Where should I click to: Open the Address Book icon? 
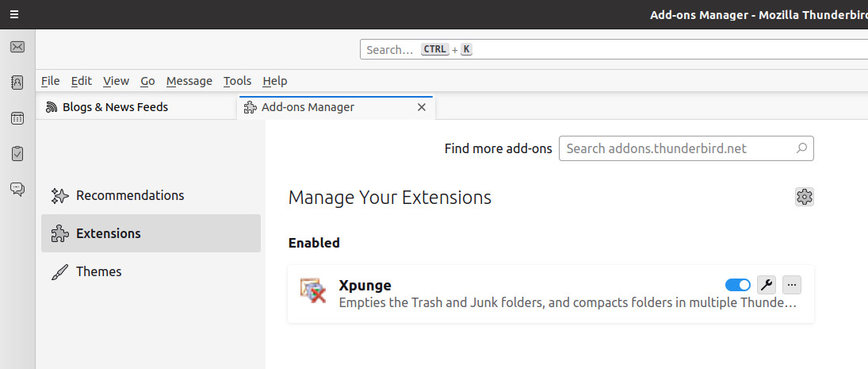tap(17, 83)
